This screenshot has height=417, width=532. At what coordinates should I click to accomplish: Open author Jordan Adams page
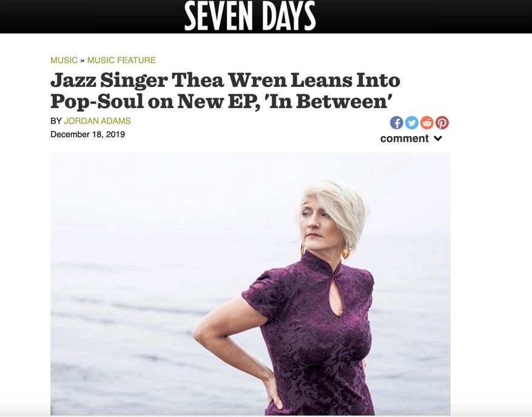point(98,121)
